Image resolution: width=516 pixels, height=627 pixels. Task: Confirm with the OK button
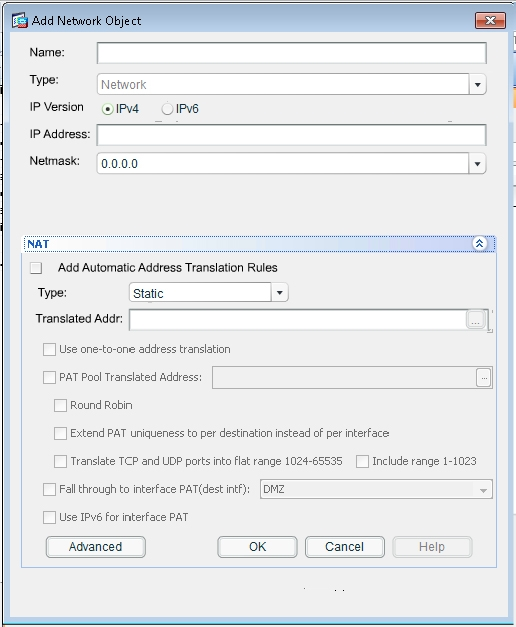(257, 547)
